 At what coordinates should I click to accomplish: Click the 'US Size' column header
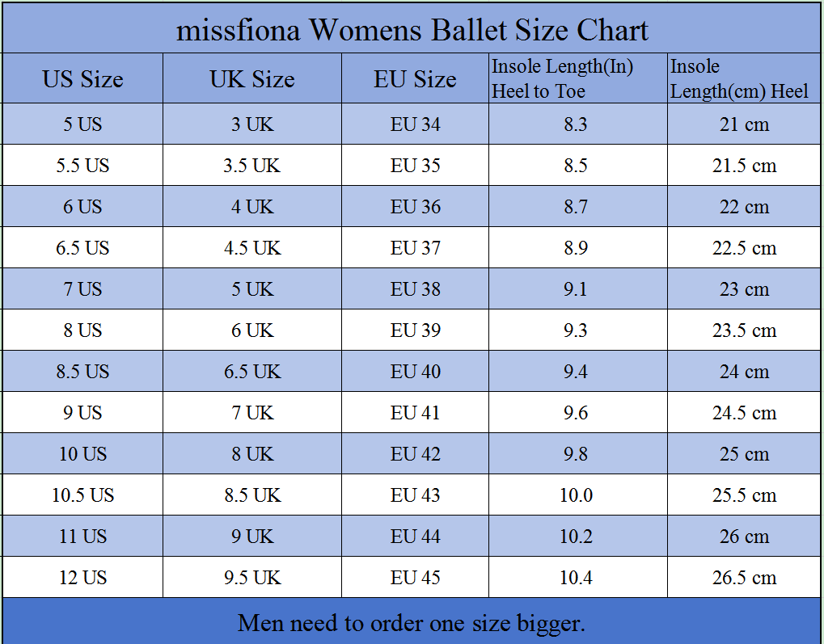pyautogui.click(x=82, y=79)
